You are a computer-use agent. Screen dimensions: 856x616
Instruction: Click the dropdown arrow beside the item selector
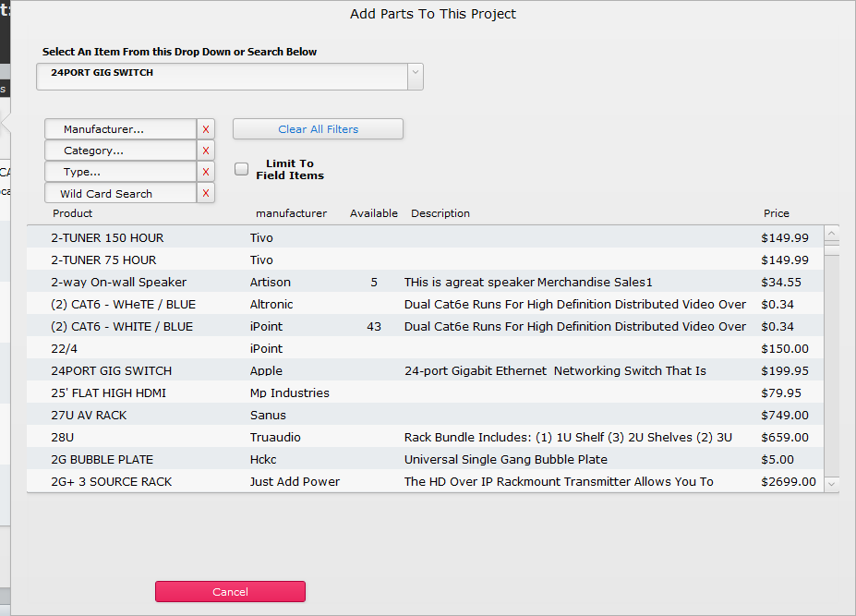pos(415,76)
